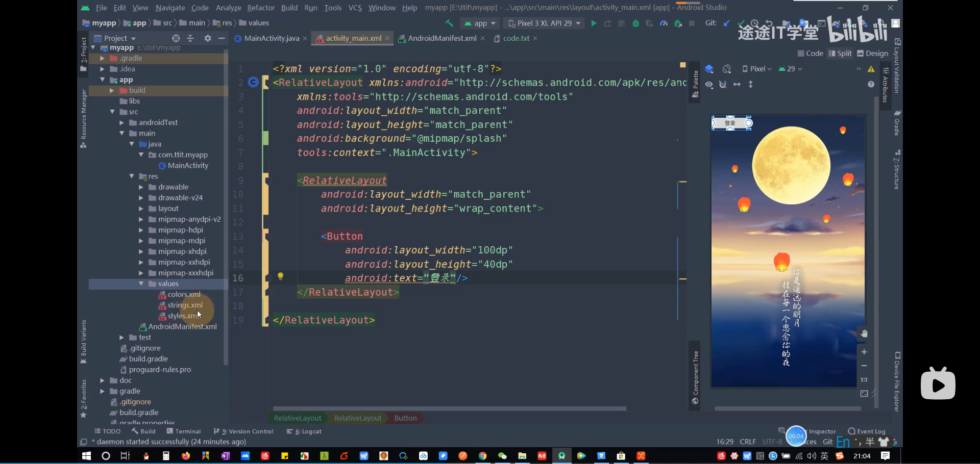Open strings.xml in the values folder
This screenshot has height=464, width=980.
185,305
